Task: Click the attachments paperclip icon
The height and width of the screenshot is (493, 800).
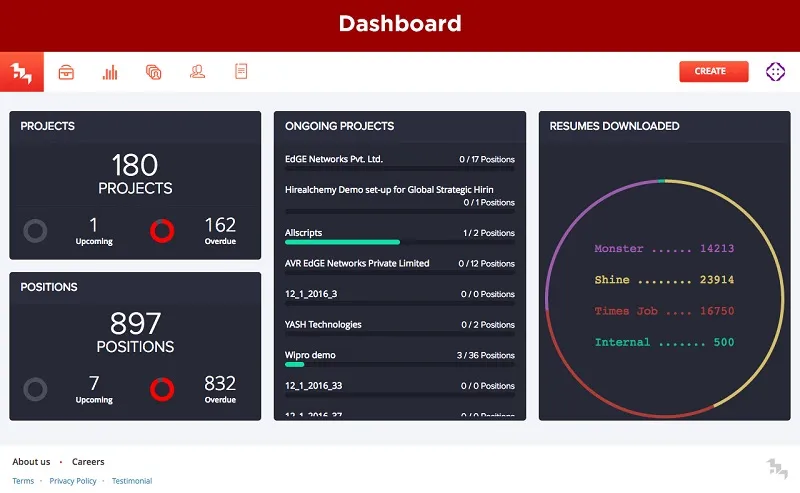Action: tap(153, 72)
